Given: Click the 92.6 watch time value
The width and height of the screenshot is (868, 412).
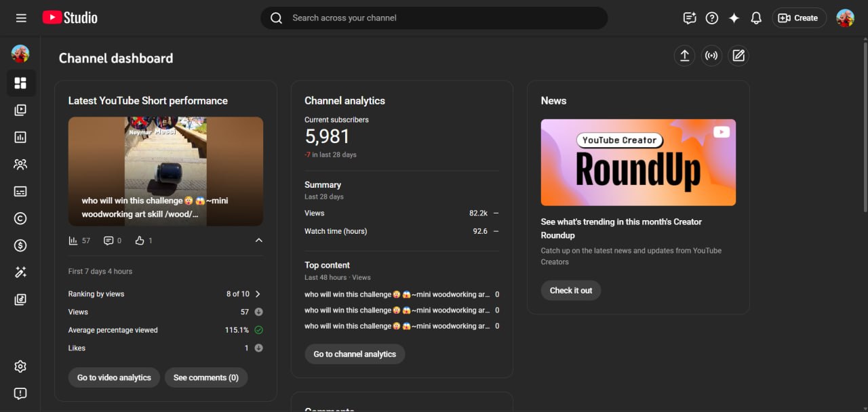Looking at the screenshot, I should click(480, 231).
